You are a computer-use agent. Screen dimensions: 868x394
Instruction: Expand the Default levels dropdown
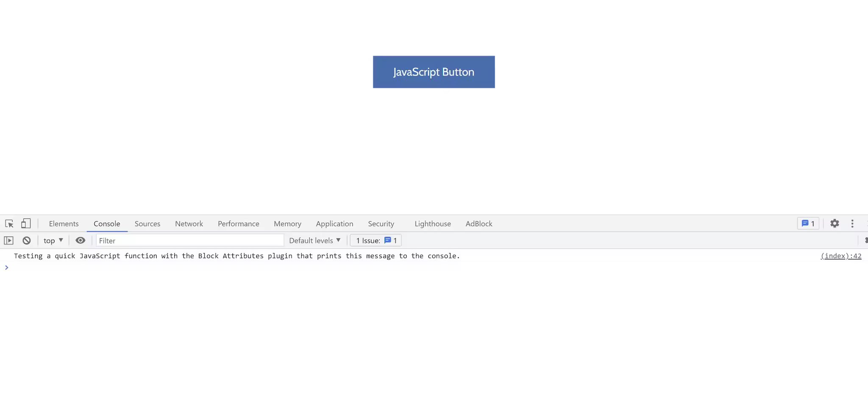pos(315,241)
